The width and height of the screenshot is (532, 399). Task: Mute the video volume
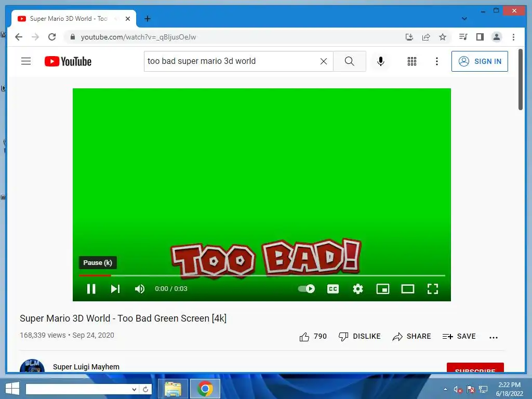[139, 289]
